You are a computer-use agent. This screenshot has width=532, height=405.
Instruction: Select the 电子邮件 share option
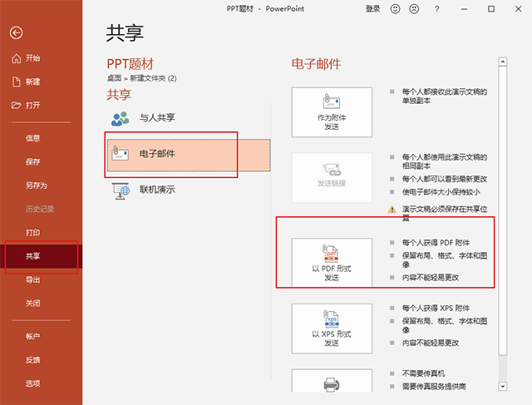click(x=189, y=155)
